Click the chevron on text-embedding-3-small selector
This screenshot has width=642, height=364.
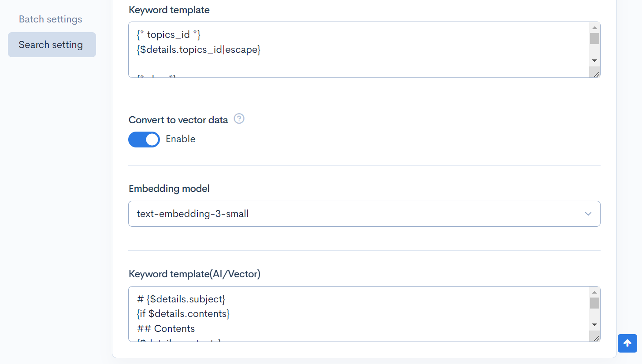click(588, 214)
